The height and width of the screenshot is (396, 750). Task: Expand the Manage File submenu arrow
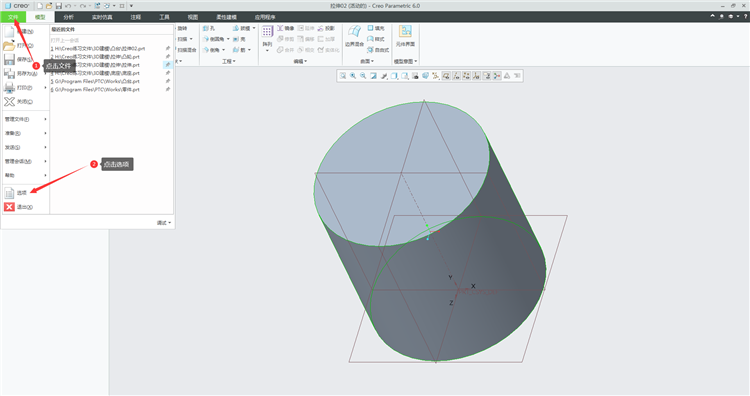(x=45, y=119)
